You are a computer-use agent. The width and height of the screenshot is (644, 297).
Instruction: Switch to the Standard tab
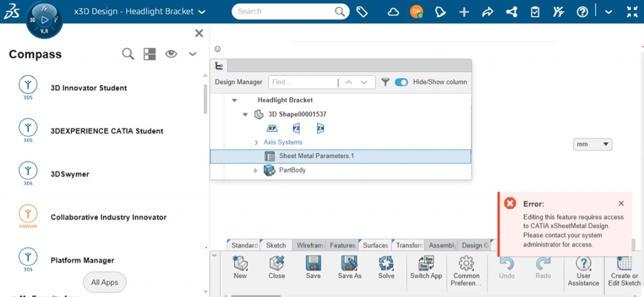244,245
